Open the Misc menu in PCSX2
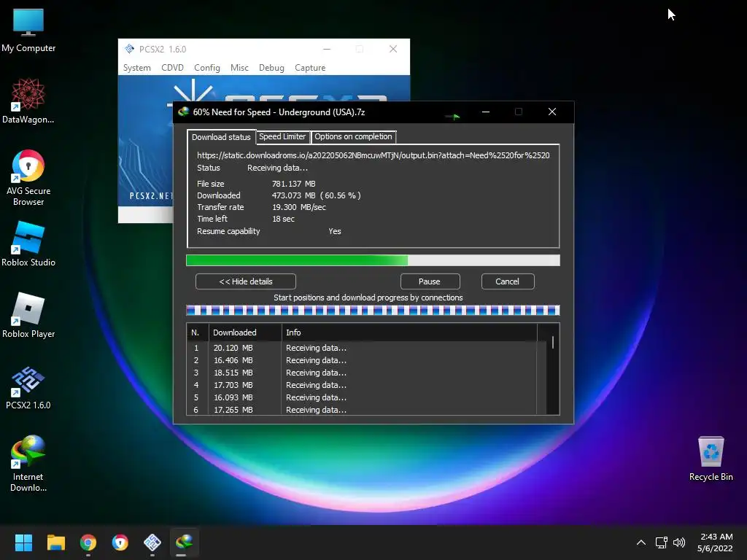 pos(239,68)
